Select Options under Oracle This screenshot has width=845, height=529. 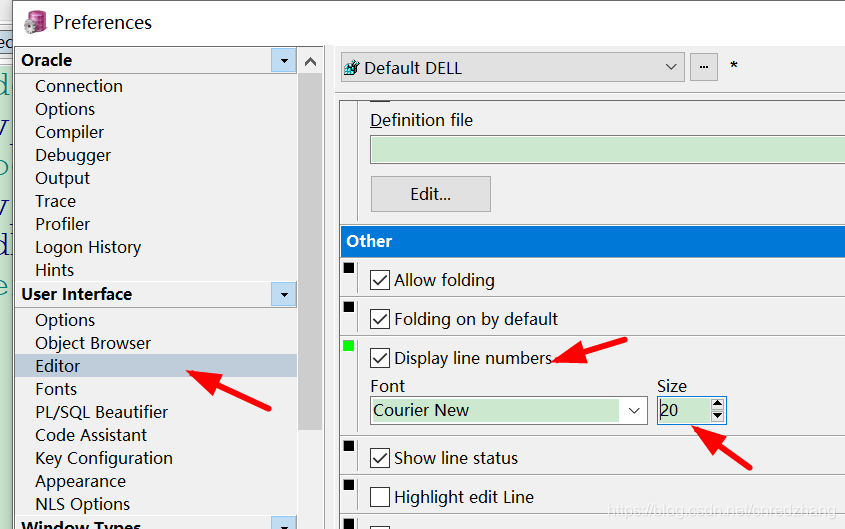pos(65,109)
